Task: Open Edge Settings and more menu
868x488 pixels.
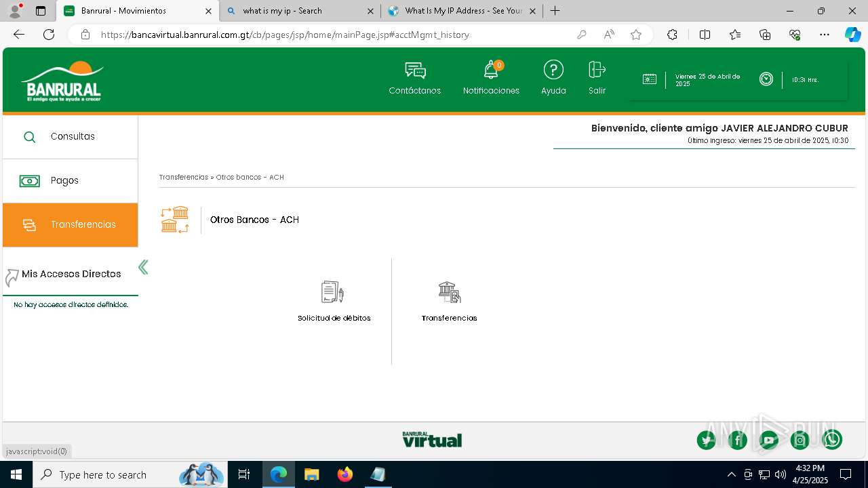Action: pyautogui.click(x=825, y=35)
